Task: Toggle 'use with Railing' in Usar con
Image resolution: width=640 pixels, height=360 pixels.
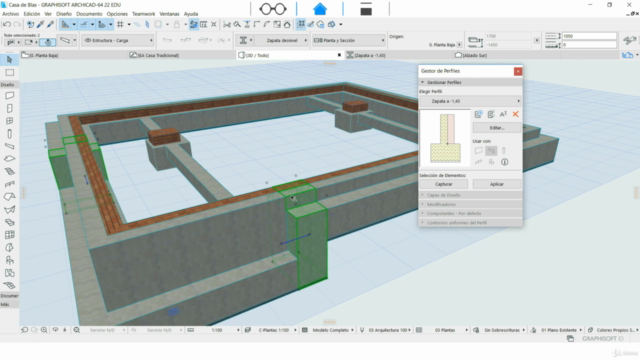Action: [478, 162]
